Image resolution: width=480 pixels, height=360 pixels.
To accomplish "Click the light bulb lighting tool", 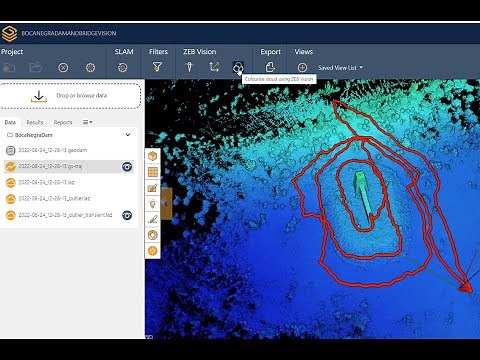I will point(152,204).
